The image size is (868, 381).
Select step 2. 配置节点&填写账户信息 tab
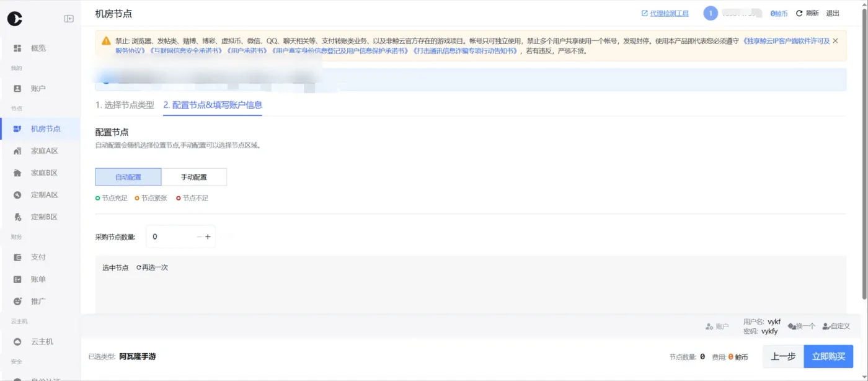(x=213, y=105)
